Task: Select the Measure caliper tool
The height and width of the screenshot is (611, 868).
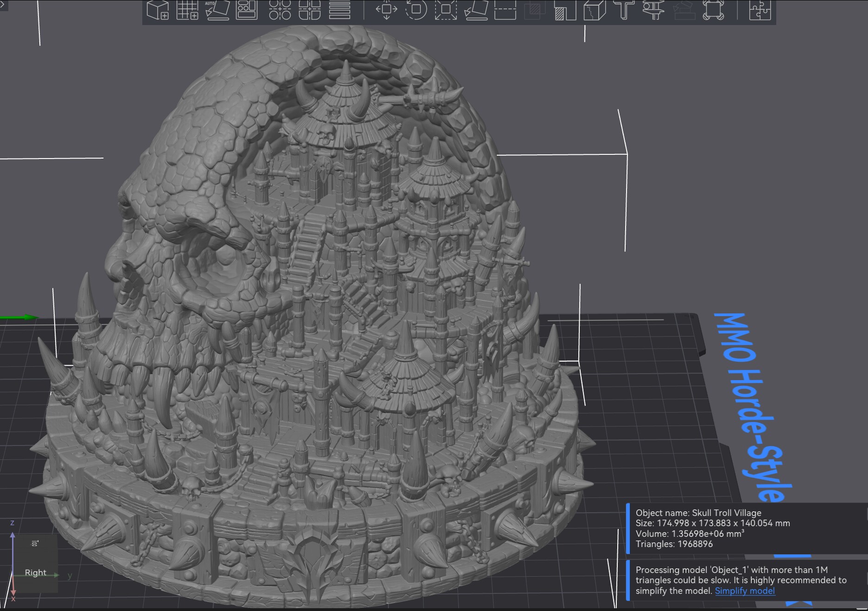Action: [x=654, y=10]
